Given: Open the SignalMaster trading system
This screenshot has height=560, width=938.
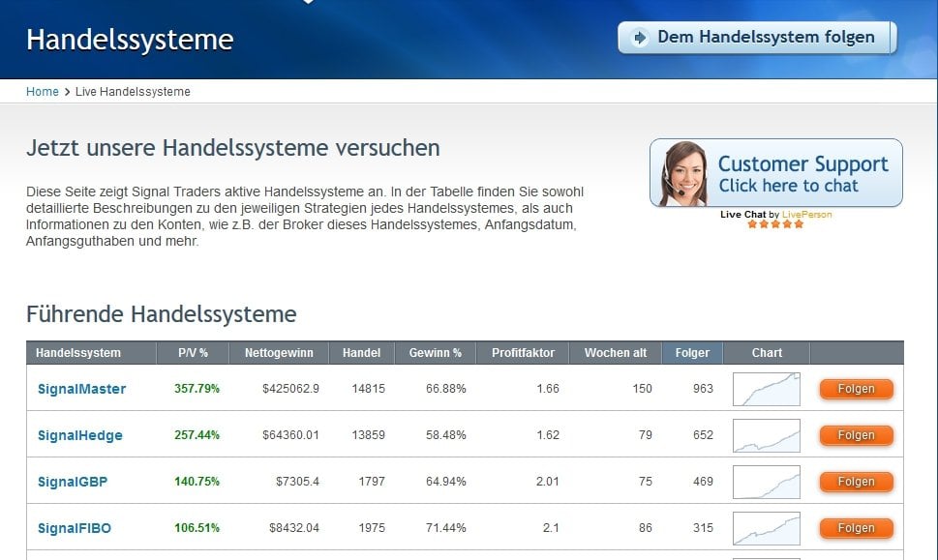Looking at the screenshot, I should 82,389.
